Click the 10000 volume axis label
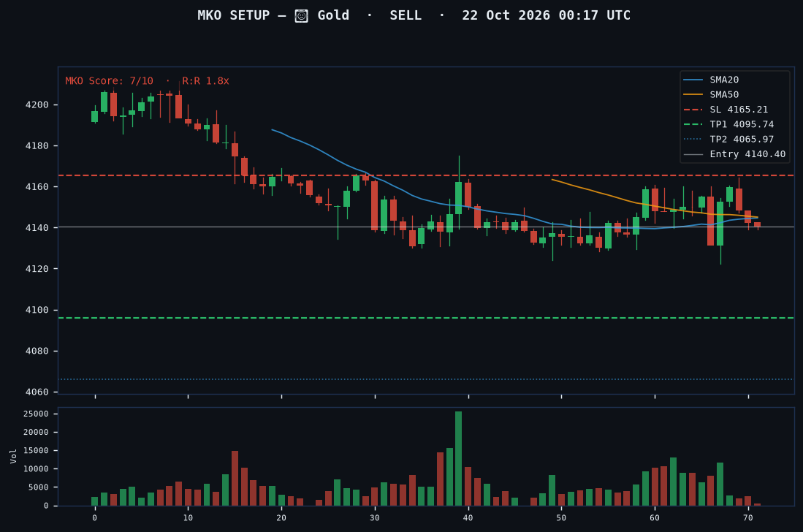This screenshot has height=532, width=803. [x=36, y=469]
